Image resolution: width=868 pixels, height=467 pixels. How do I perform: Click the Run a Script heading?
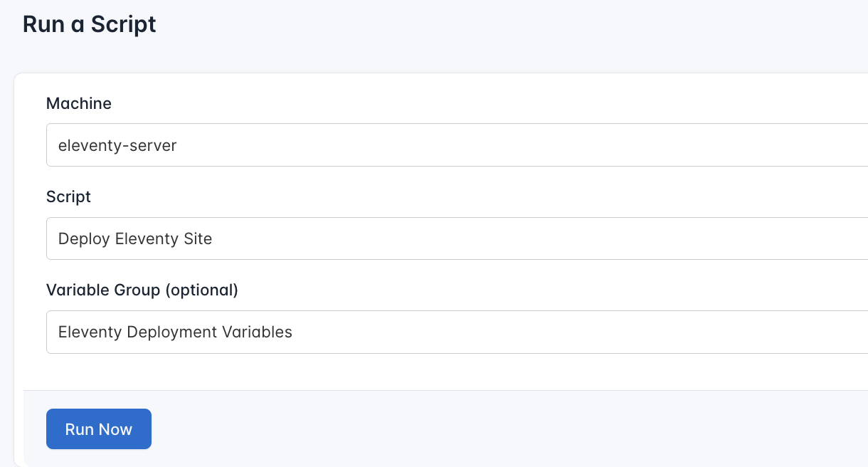89,23
